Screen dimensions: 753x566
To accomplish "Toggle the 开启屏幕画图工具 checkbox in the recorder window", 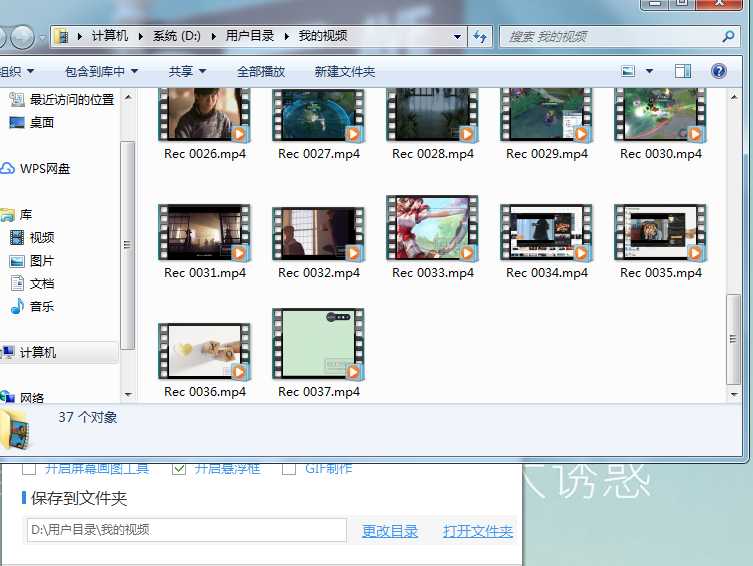I will pyautogui.click(x=29, y=468).
